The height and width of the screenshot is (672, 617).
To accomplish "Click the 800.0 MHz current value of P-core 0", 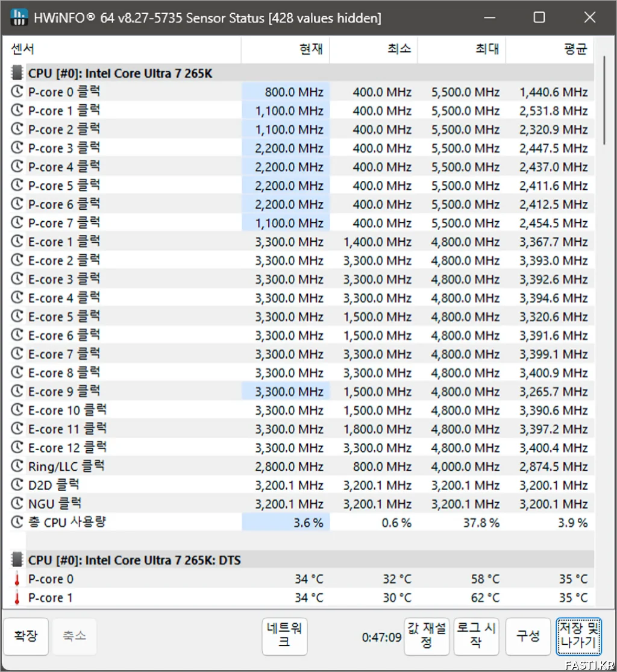I will click(x=294, y=92).
